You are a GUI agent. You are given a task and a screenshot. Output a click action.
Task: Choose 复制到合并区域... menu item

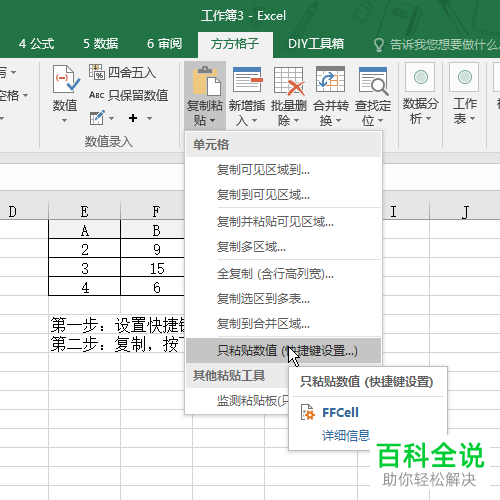click(283, 324)
